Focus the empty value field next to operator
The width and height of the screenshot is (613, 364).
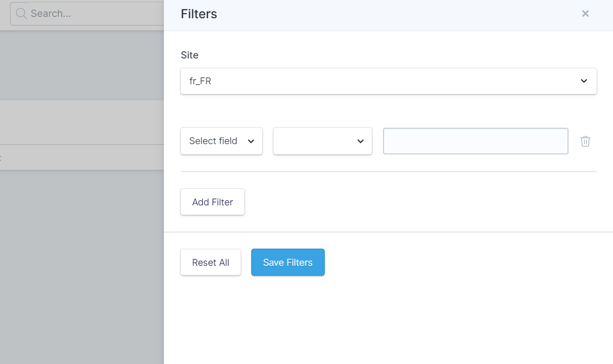[475, 141]
